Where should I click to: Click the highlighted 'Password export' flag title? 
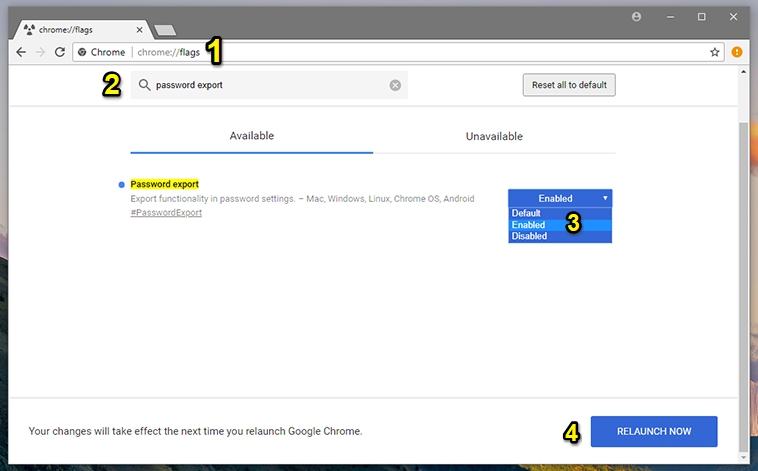[164, 184]
